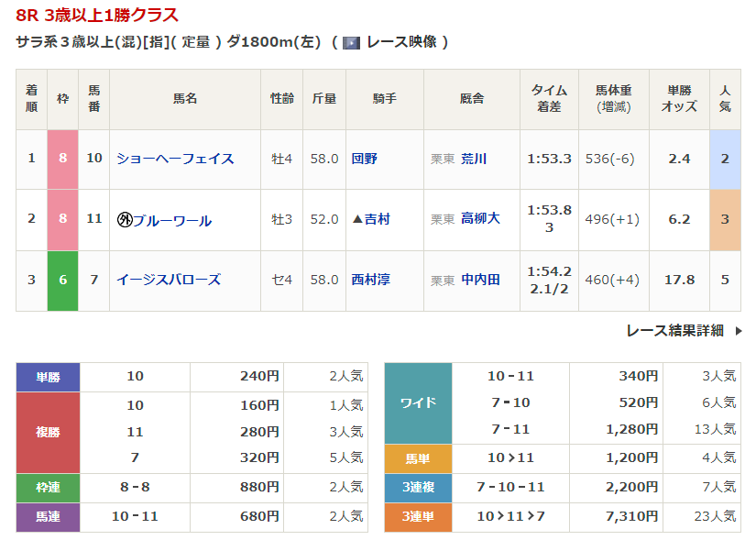View jockey 吉村 profile
This screenshot has width=756, height=540.
click(x=377, y=219)
